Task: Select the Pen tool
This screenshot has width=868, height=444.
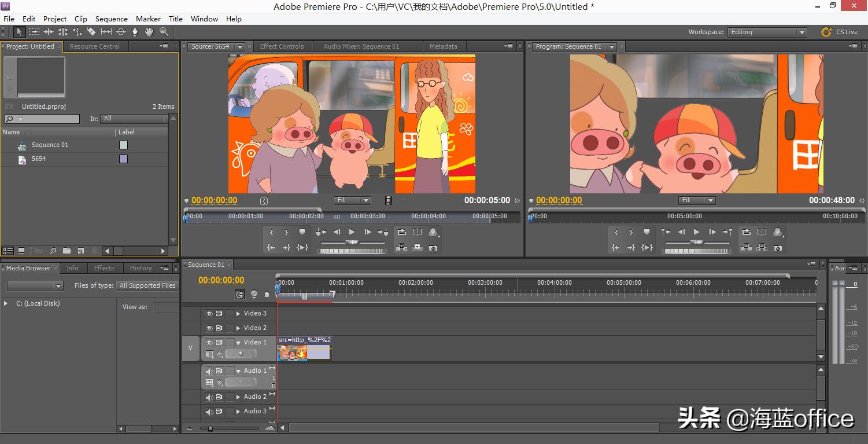Action: pyautogui.click(x=135, y=32)
